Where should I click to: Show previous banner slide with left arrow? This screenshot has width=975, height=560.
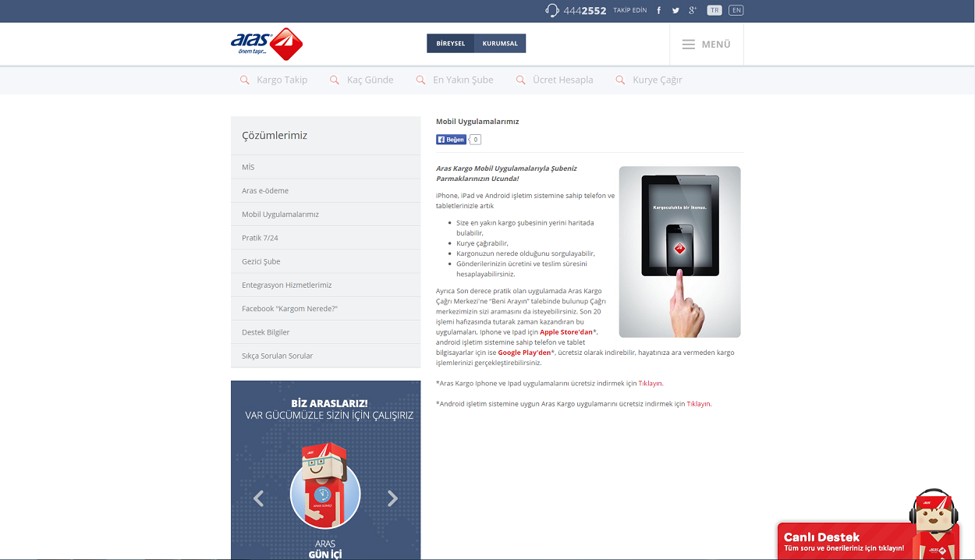(258, 498)
